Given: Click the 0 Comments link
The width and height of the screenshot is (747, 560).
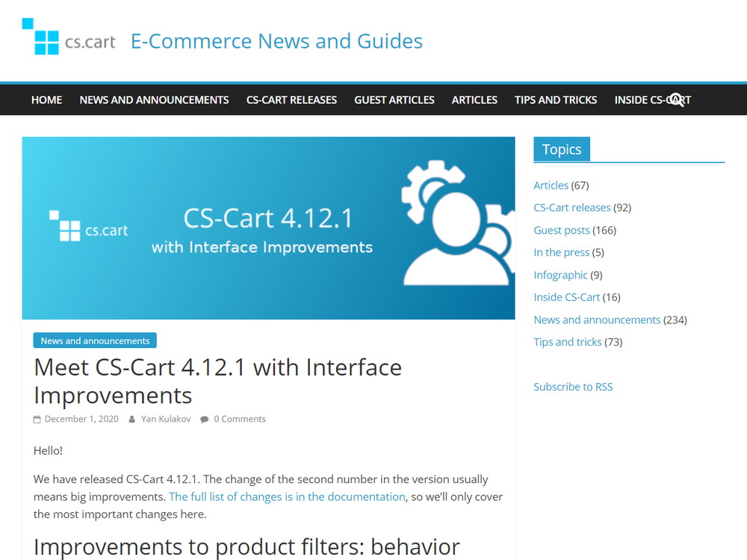Looking at the screenshot, I should (240, 419).
